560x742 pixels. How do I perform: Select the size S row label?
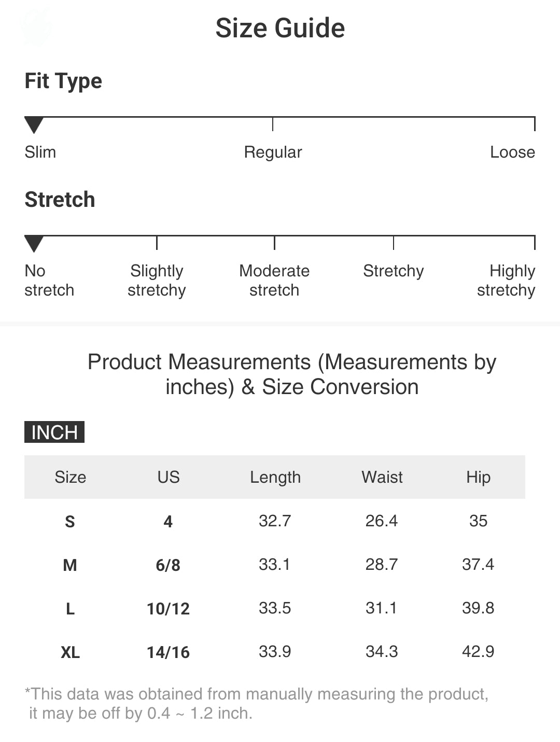click(70, 521)
